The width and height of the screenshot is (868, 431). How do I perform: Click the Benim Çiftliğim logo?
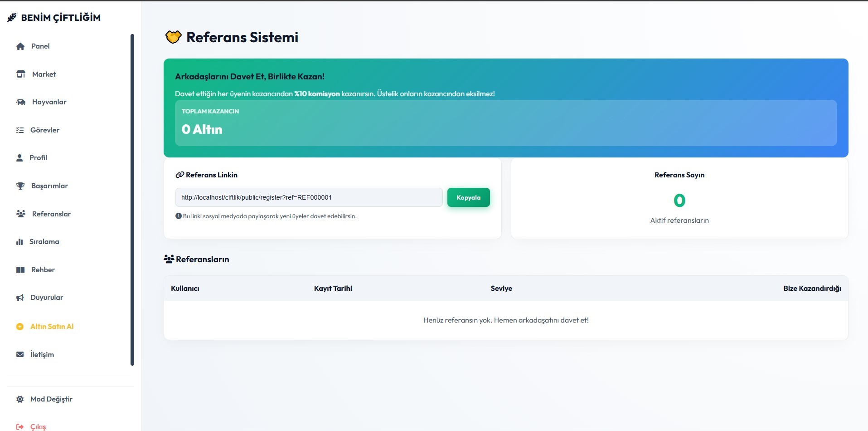pos(54,18)
